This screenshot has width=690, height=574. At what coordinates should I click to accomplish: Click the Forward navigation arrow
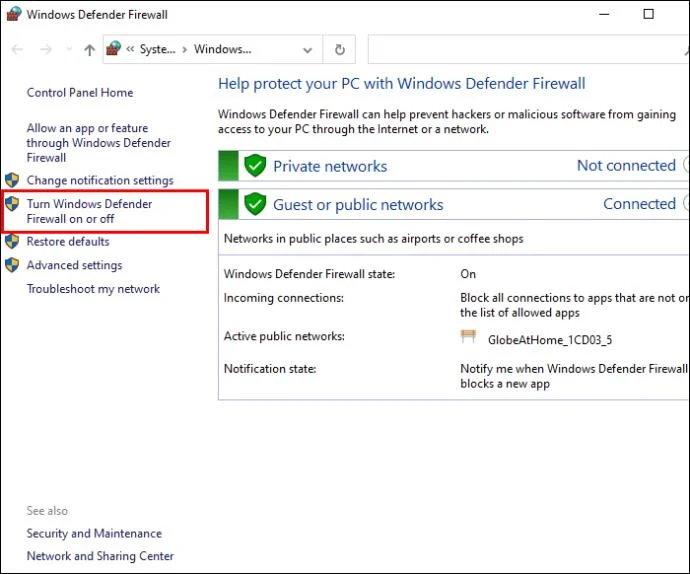coord(45,49)
